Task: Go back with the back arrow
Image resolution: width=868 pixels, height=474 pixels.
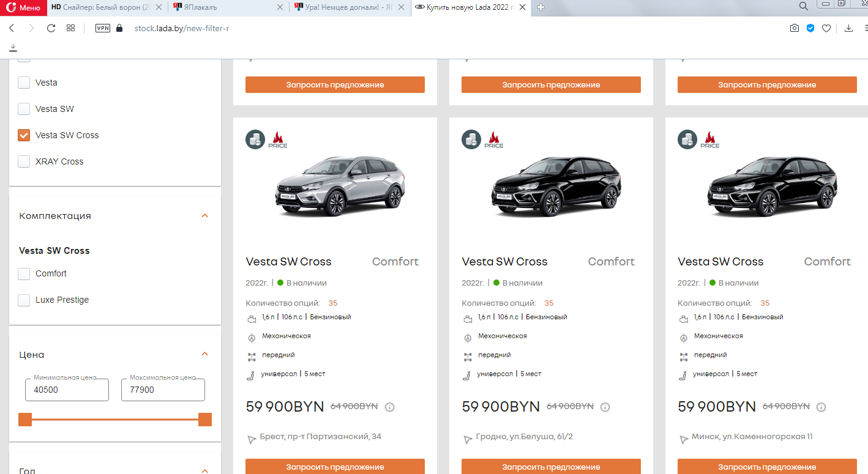Action: (x=12, y=28)
